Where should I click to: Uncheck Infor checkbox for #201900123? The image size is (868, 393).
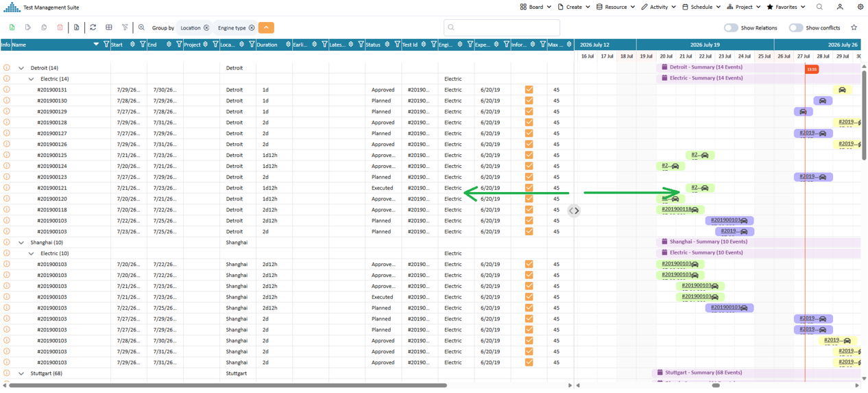[529, 177]
